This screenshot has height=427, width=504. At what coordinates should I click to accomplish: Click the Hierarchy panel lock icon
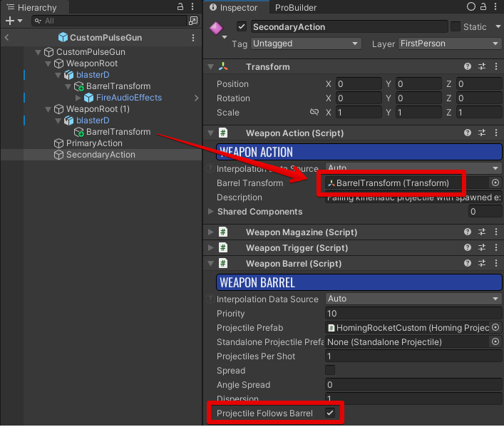pos(180,6)
